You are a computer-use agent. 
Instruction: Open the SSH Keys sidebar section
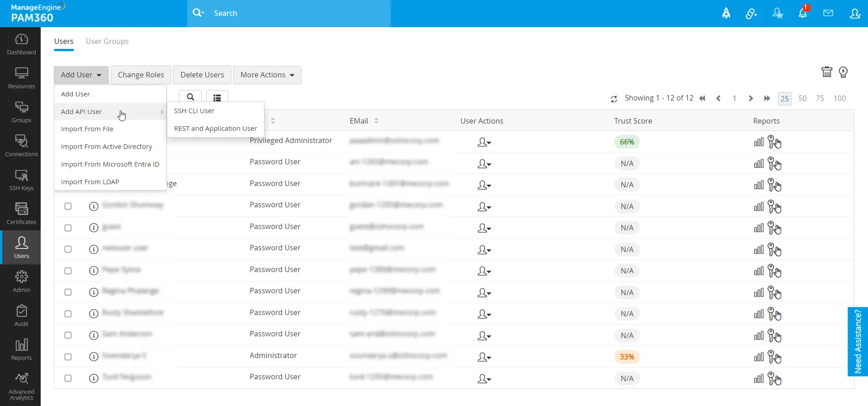tap(21, 180)
